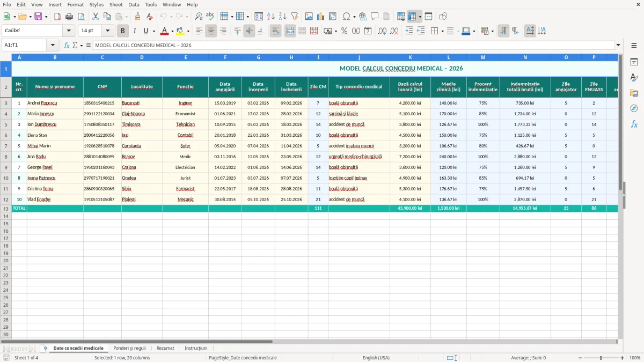Click Function Wizard fx icon
This screenshot has height=362, width=644.
coord(67,45)
